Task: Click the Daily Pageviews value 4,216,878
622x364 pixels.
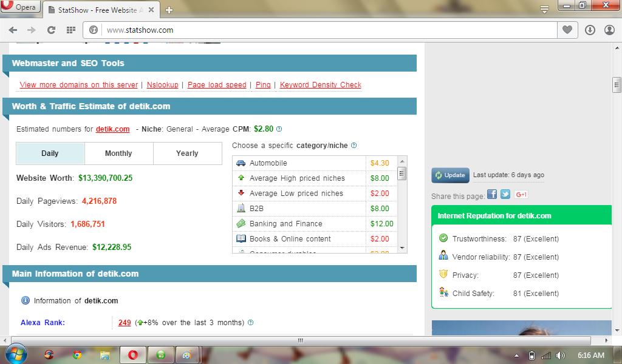Action: pos(99,201)
